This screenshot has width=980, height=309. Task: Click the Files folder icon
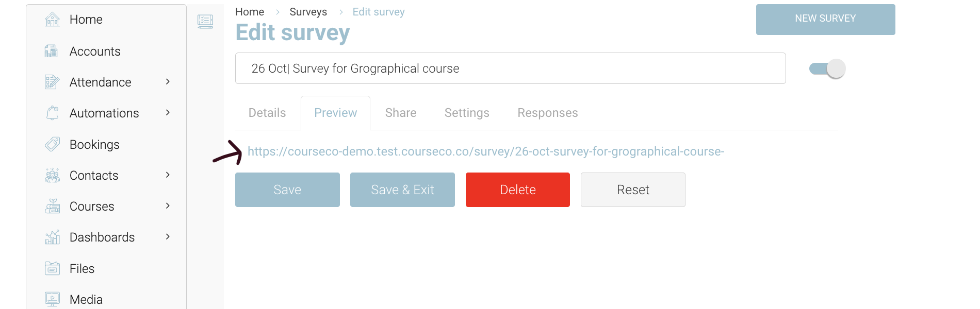coord(52,268)
